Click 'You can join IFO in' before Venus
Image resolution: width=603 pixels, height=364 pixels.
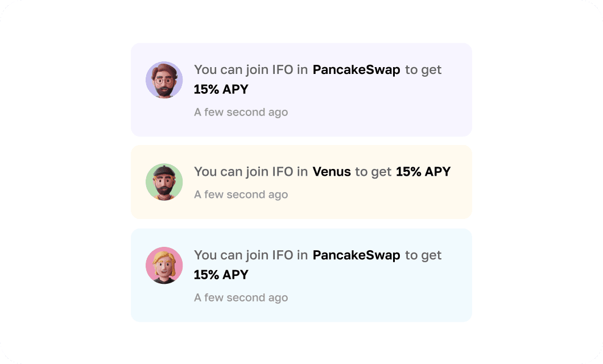(x=251, y=171)
